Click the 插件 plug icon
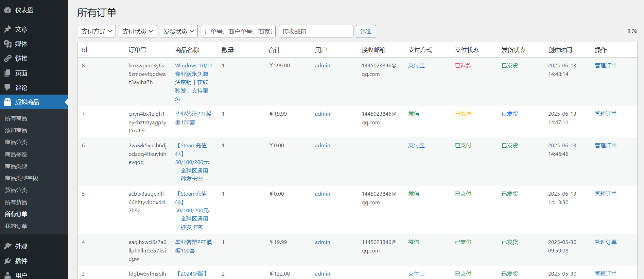Screen dimensions: 644x279 click(7, 261)
